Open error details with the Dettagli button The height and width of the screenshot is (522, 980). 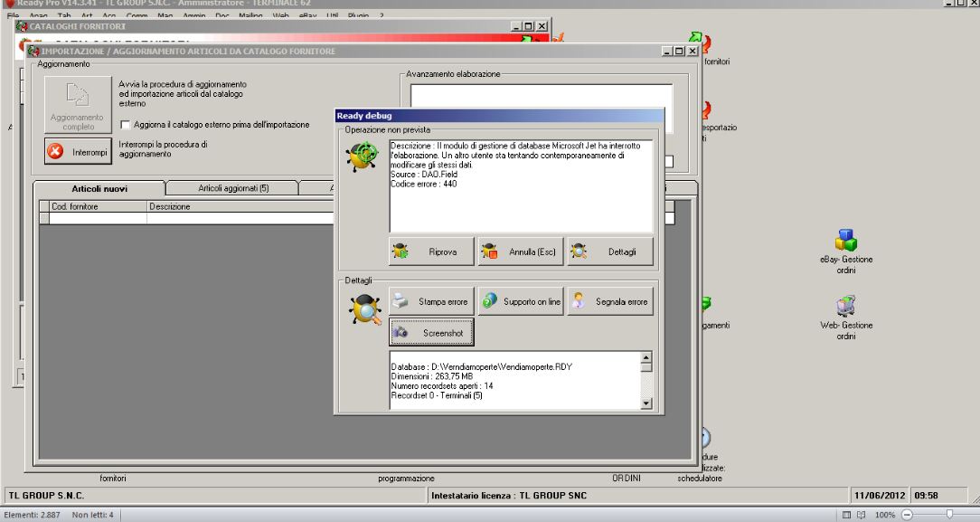(x=610, y=252)
